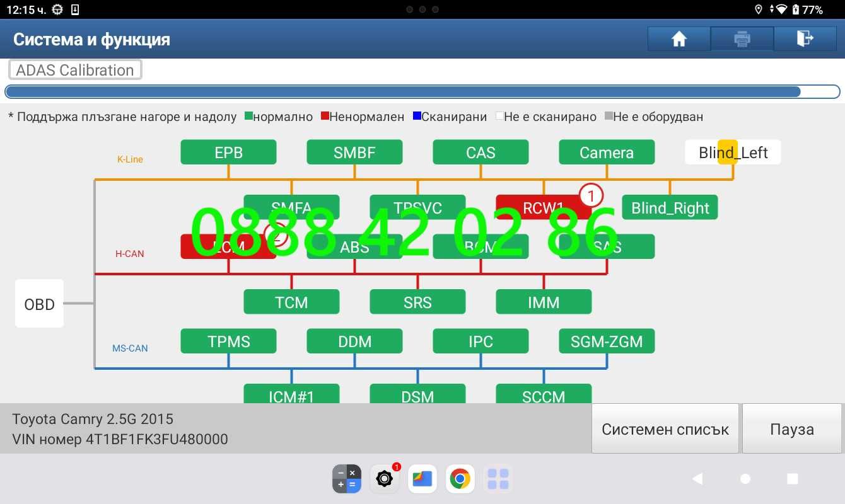
Task: Tap the Android back navigation triangle
Action: click(697, 479)
